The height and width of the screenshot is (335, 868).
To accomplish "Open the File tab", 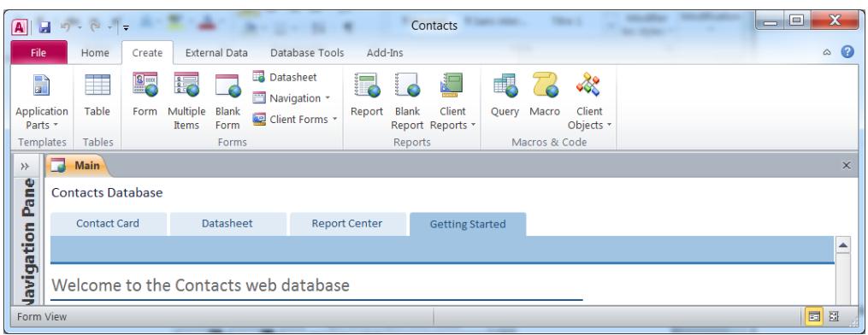I will coord(38,53).
